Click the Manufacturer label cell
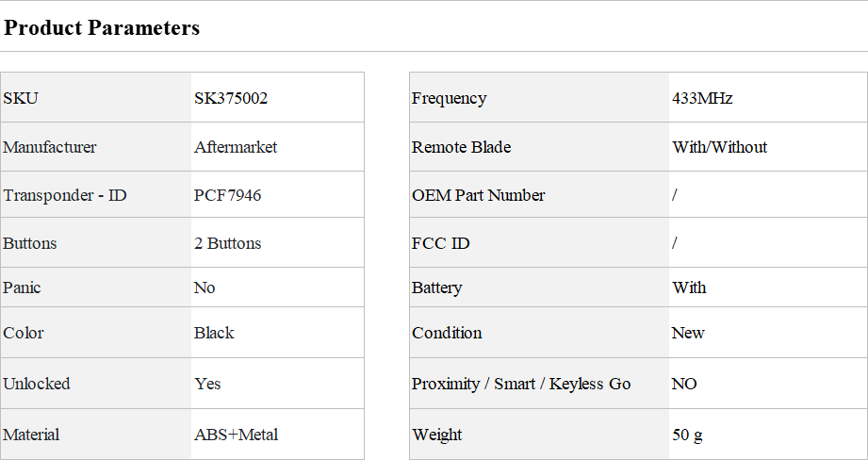The width and height of the screenshot is (868, 460). click(x=50, y=147)
